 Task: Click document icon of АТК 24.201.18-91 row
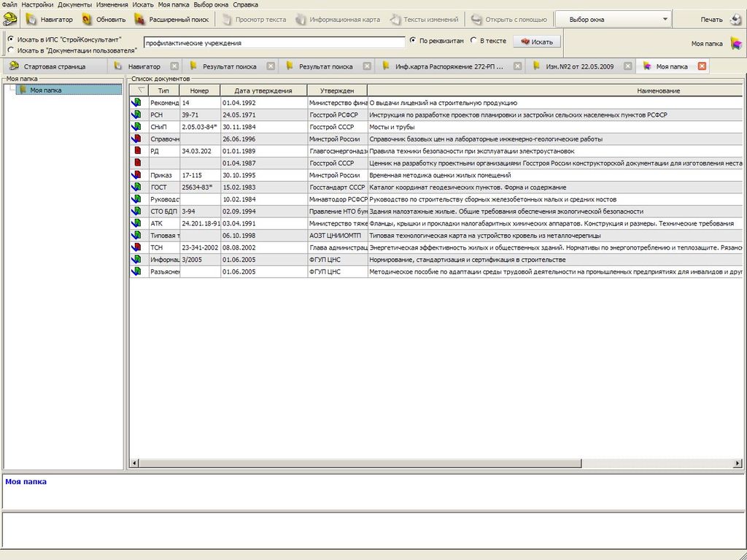click(136, 223)
